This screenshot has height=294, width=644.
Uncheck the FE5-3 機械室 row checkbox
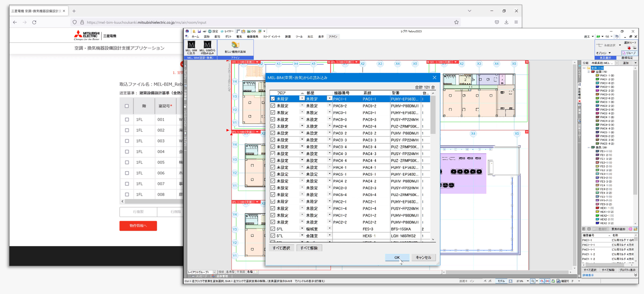coord(273,229)
